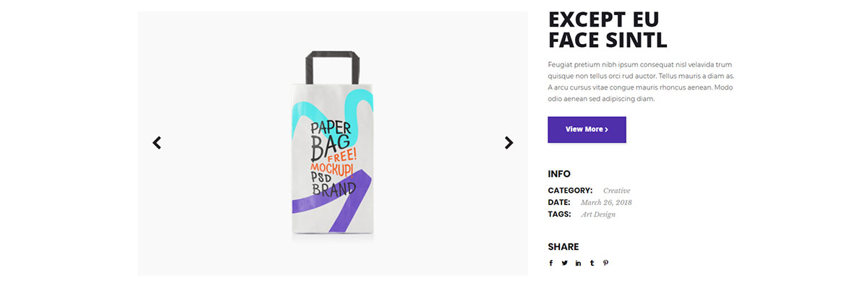The image size is (868, 286).
Task: Open the Art Design tag link
Action: pyautogui.click(x=598, y=214)
